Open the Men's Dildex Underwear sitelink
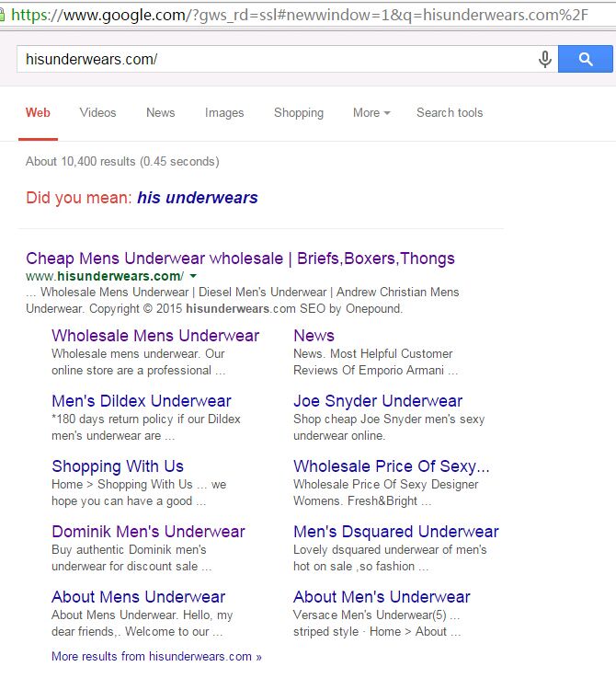This screenshot has width=616, height=678. pos(142,401)
